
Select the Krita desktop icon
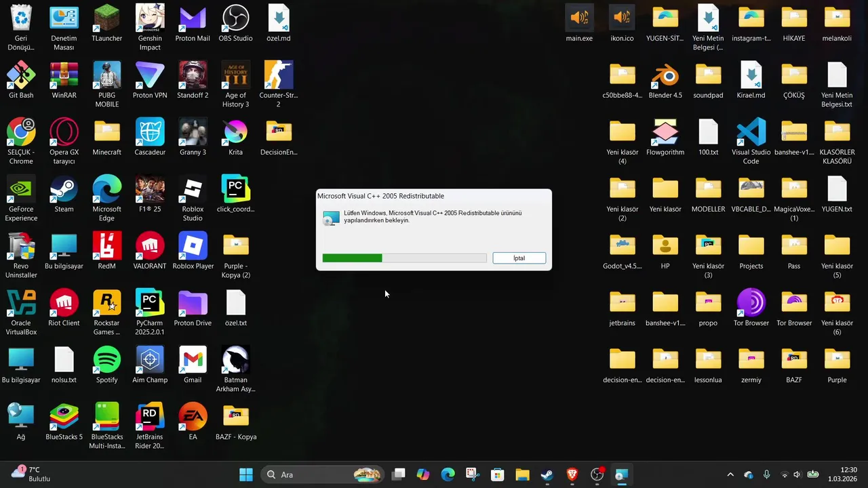click(235, 137)
